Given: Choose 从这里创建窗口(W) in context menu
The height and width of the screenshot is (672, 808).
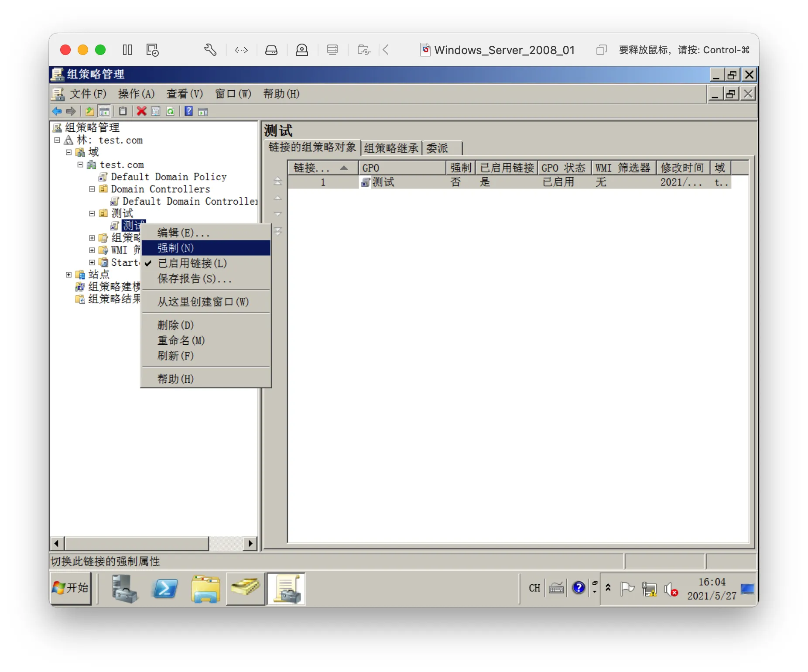Looking at the screenshot, I should click(x=205, y=302).
